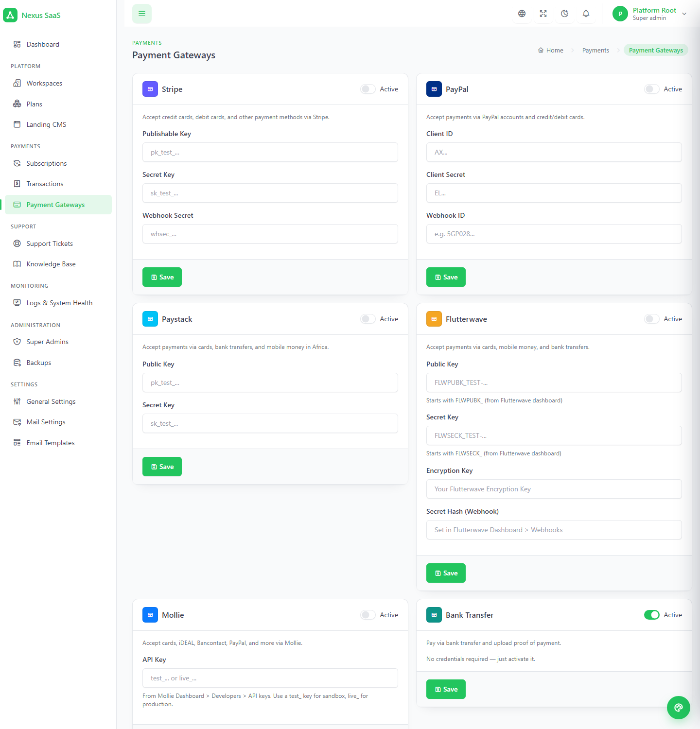700x729 pixels.
Task: Click the Bank Transfer gateway icon
Action: click(434, 615)
